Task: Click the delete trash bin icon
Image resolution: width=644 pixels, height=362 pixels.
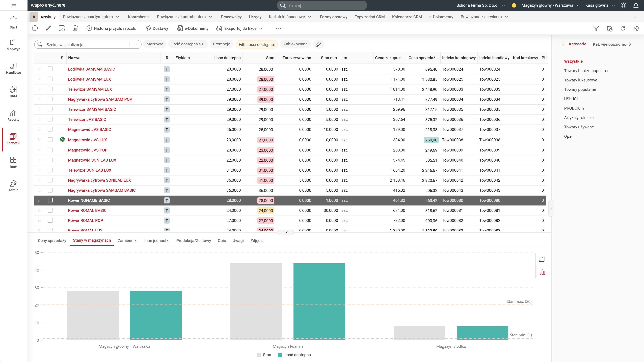Action: click(x=75, y=28)
